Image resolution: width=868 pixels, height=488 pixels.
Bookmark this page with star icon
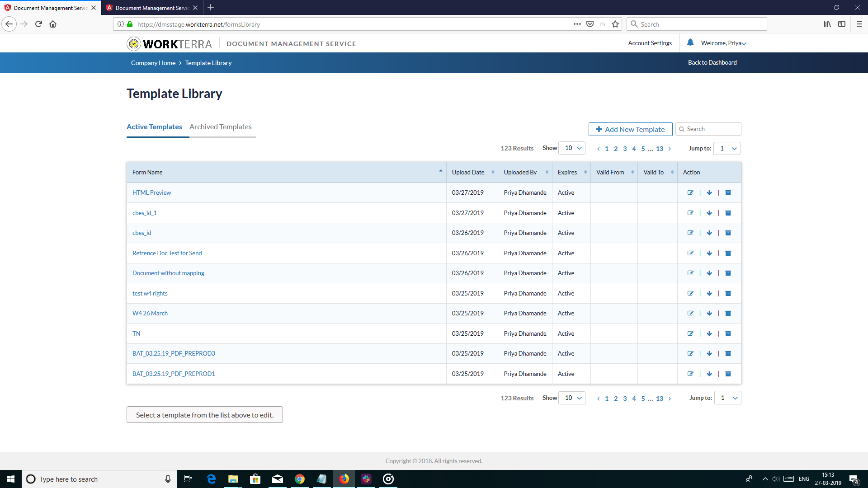coord(615,24)
